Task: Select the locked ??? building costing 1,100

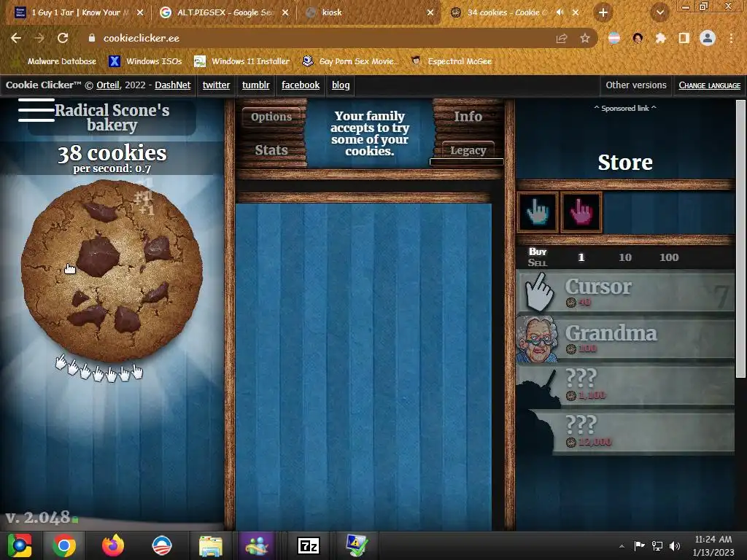Action: tap(625, 385)
